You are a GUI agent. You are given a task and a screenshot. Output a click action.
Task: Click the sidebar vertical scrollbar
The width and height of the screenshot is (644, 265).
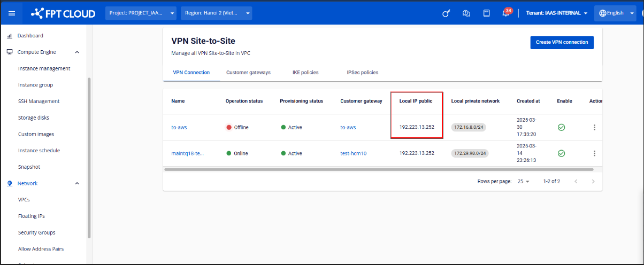coord(89,158)
